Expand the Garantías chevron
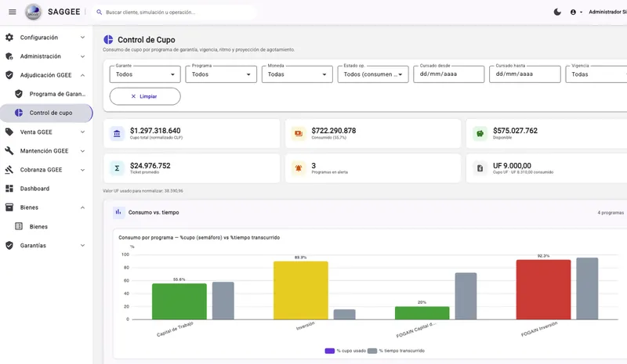Screen dimensions: 627x364 pyautogui.click(x=82, y=245)
